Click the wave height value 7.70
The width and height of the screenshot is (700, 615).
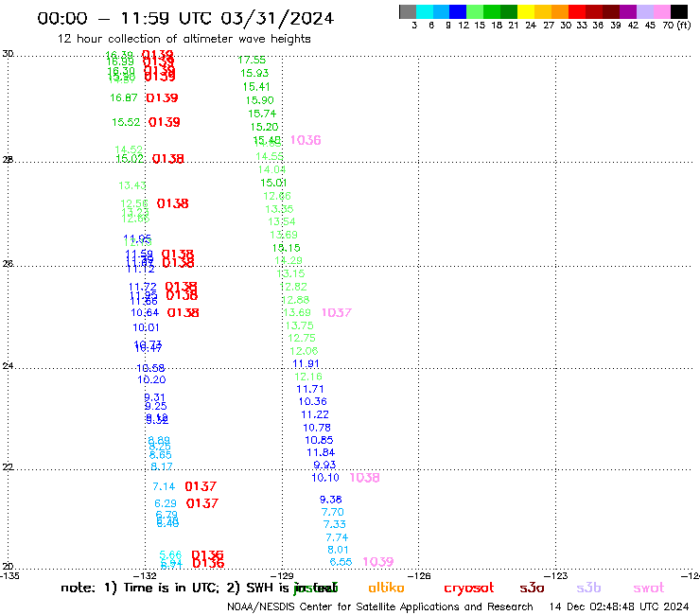pyautogui.click(x=333, y=512)
